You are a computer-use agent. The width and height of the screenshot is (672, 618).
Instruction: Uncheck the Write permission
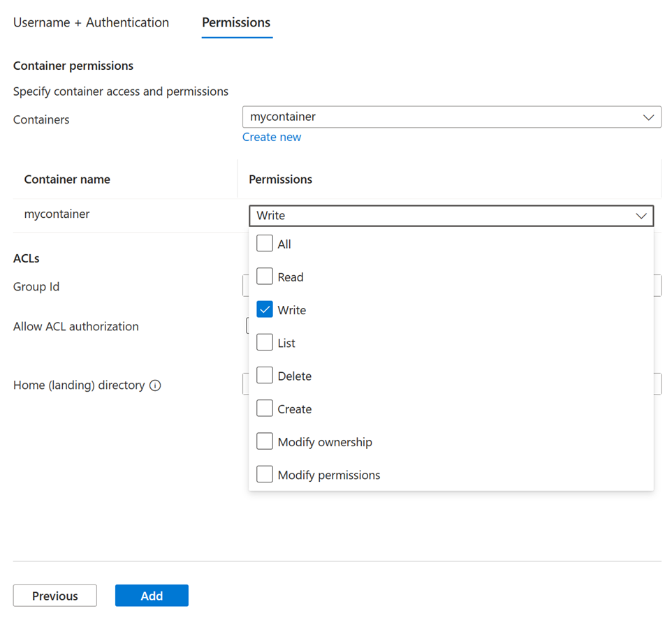coord(264,309)
